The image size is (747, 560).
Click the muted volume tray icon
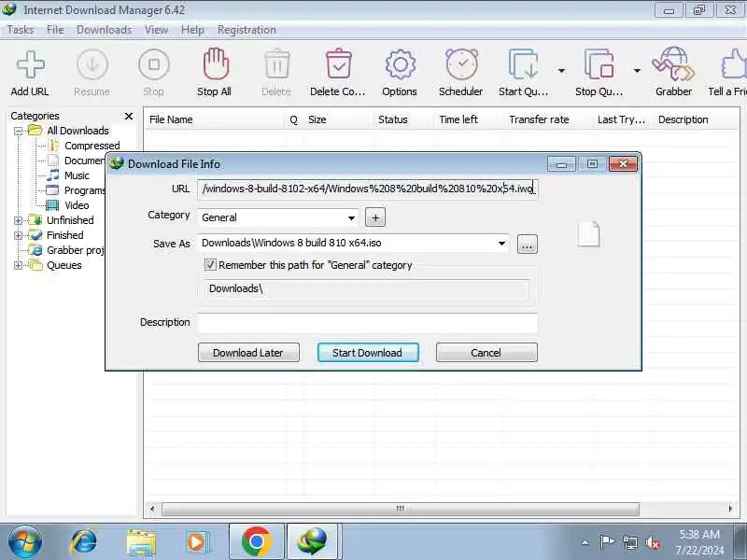point(653,542)
